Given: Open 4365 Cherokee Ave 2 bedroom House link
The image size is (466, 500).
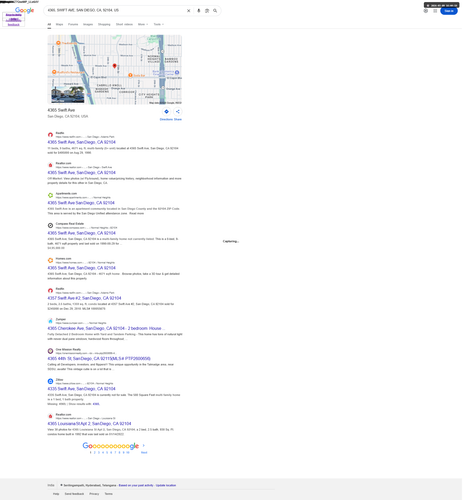Looking at the screenshot, I should point(106,328).
